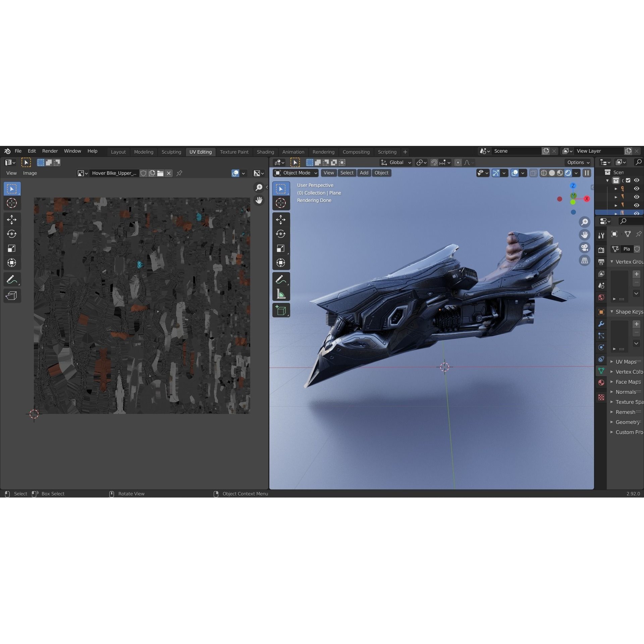This screenshot has width=644, height=644.
Task: Open Modifier Properties with the wrench icon
Action: [601, 324]
